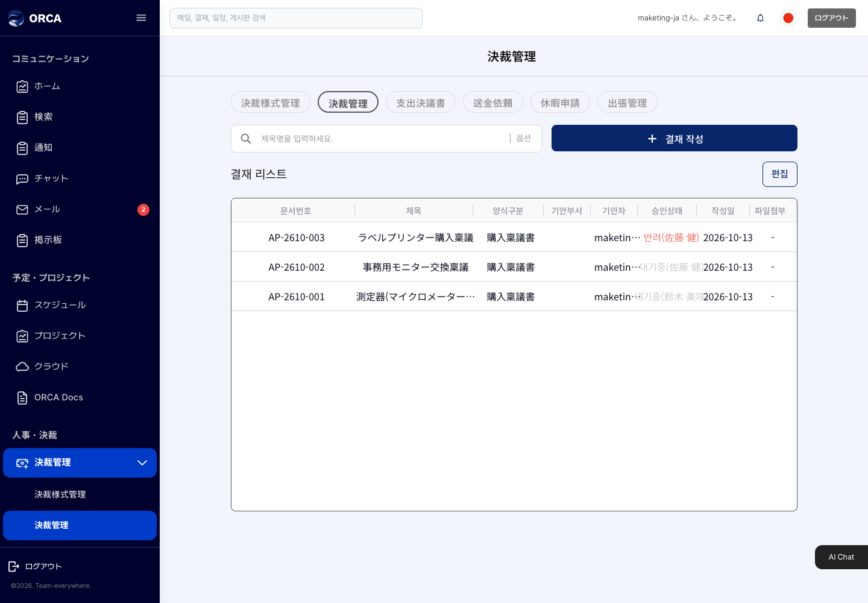
Task: Switch to the 出張管理 tab
Action: 627,103
